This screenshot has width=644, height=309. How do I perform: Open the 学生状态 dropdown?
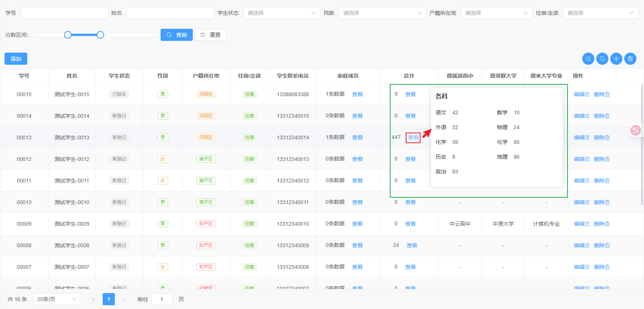[281, 13]
